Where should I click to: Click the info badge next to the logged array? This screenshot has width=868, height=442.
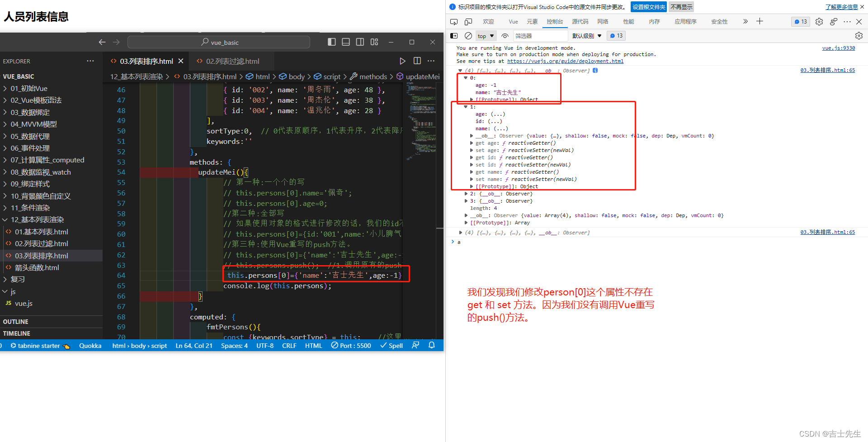click(x=595, y=71)
